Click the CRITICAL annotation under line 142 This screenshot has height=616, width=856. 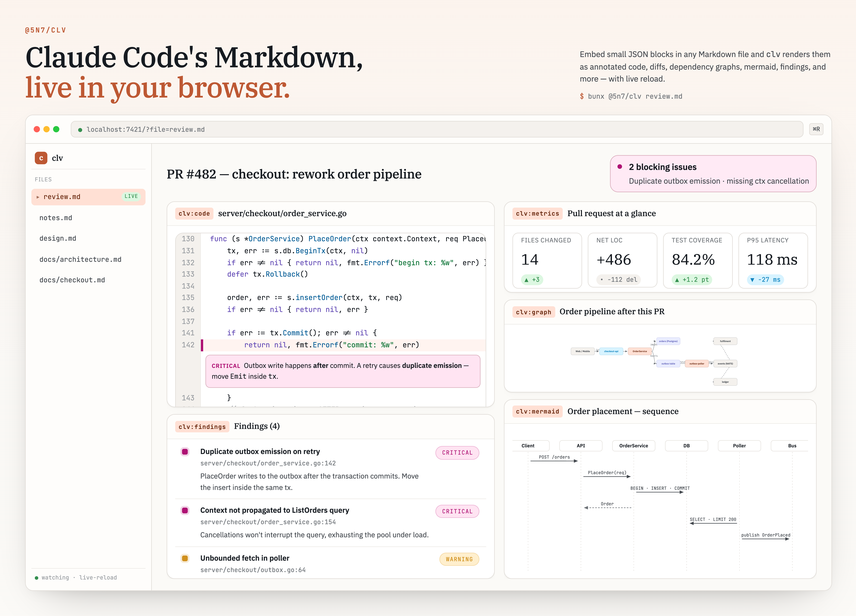coord(343,371)
